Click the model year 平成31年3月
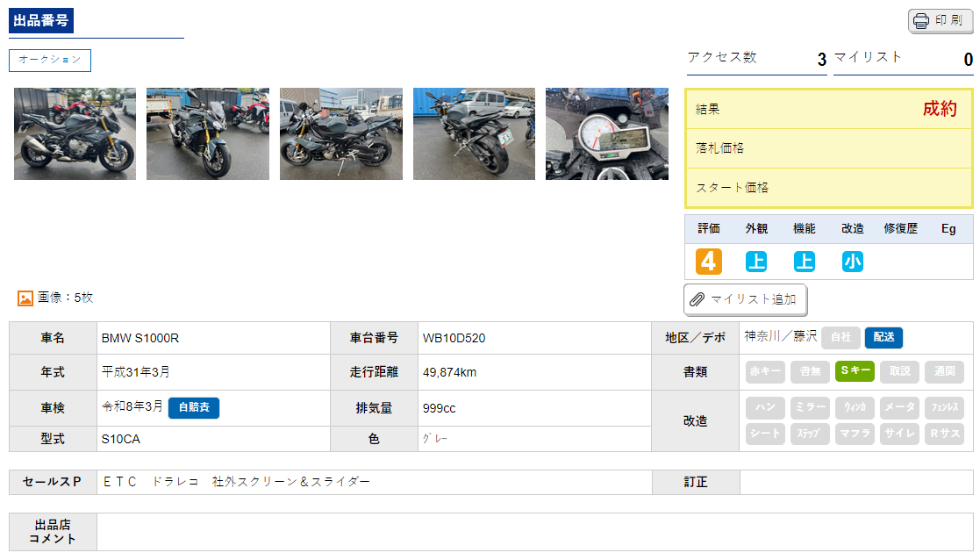980x560 pixels. pos(136,372)
